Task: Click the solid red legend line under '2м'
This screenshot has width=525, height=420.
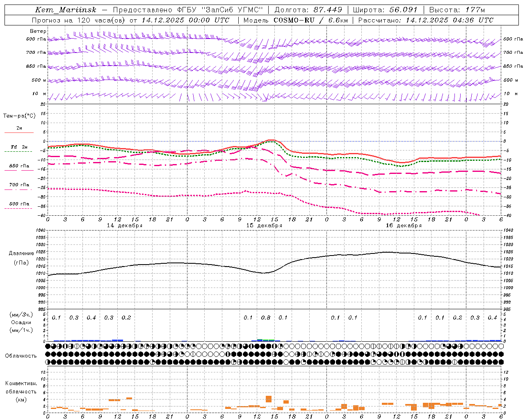Action: click(x=19, y=132)
